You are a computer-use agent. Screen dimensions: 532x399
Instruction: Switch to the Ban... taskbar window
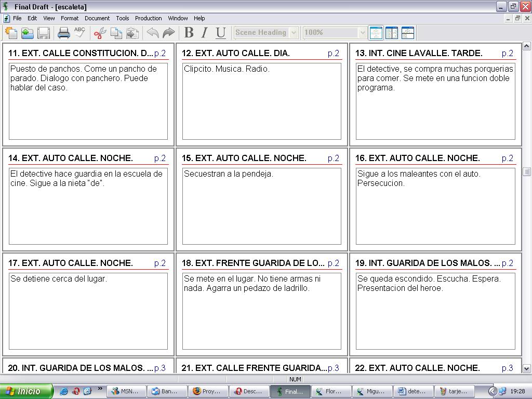click(167, 391)
